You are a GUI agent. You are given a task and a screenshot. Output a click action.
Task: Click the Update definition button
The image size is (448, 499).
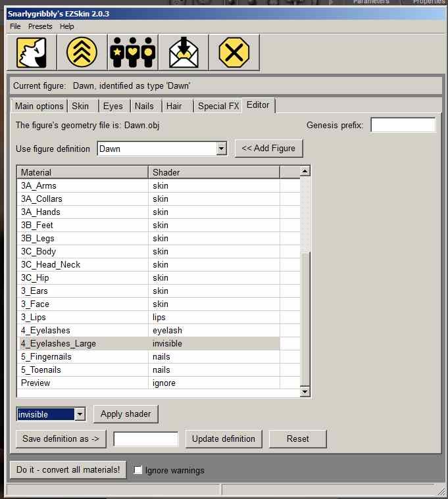pos(224,439)
